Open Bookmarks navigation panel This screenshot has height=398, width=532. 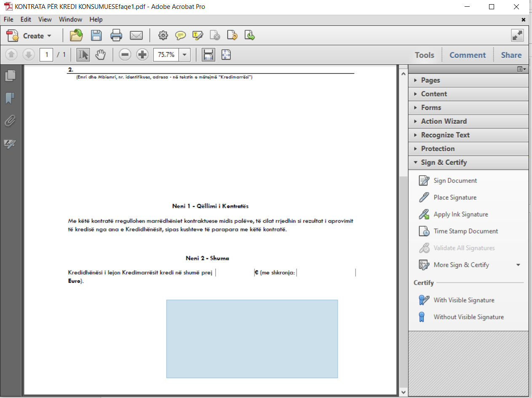10,99
